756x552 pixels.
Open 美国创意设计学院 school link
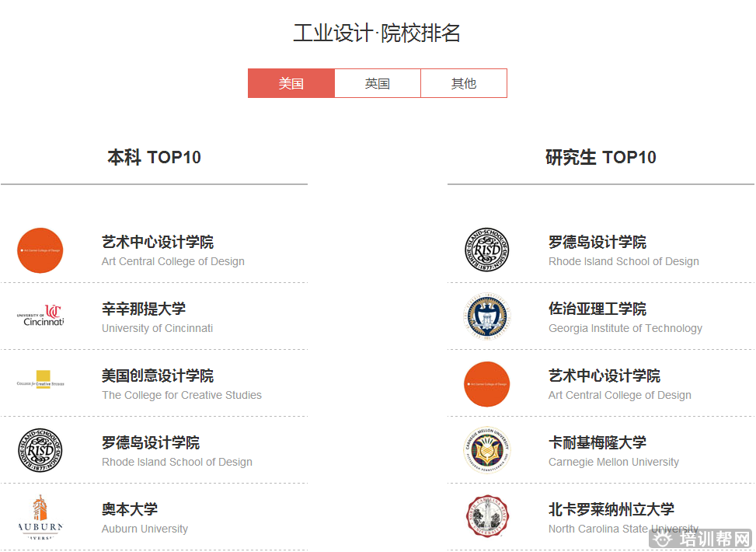(158, 376)
